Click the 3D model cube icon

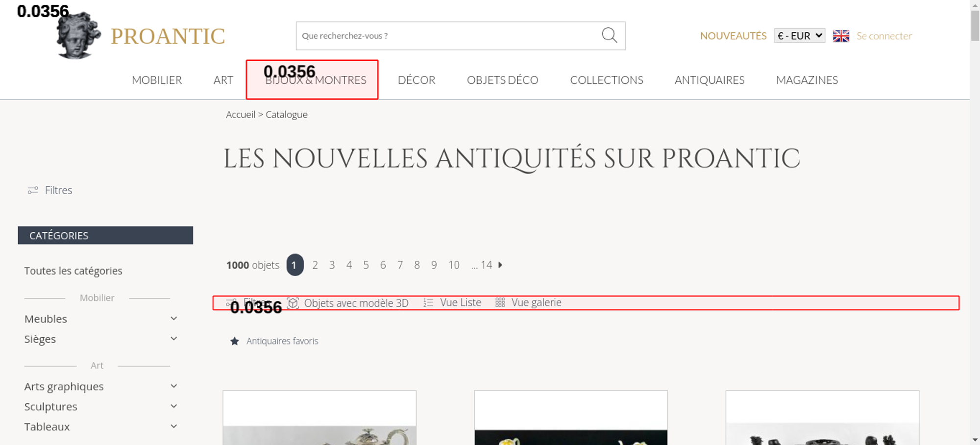(293, 303)
